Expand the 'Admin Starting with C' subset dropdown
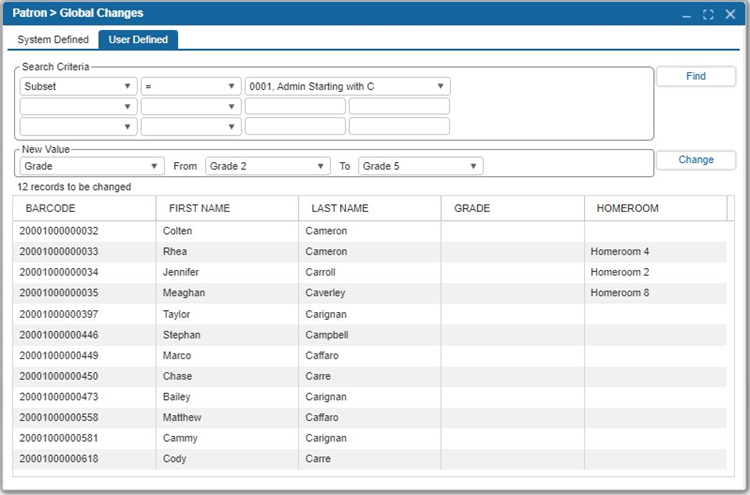750x495 pixels. [347, 87]
